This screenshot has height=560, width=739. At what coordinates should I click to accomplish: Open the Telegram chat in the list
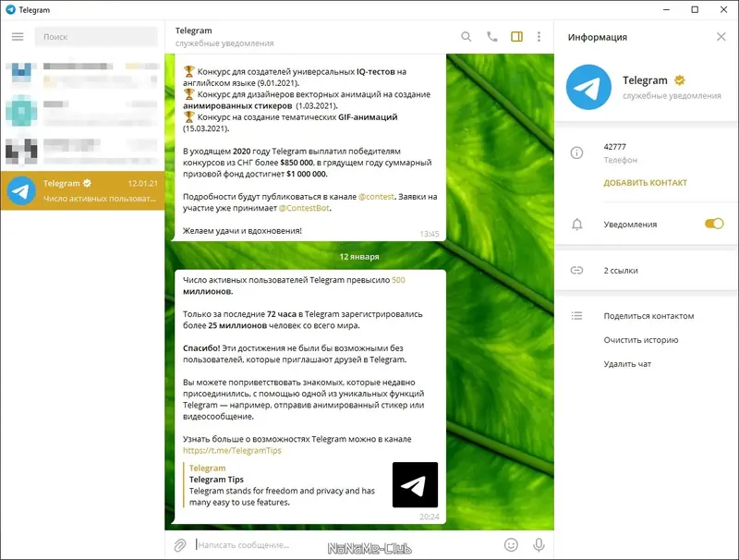[82, 190]
